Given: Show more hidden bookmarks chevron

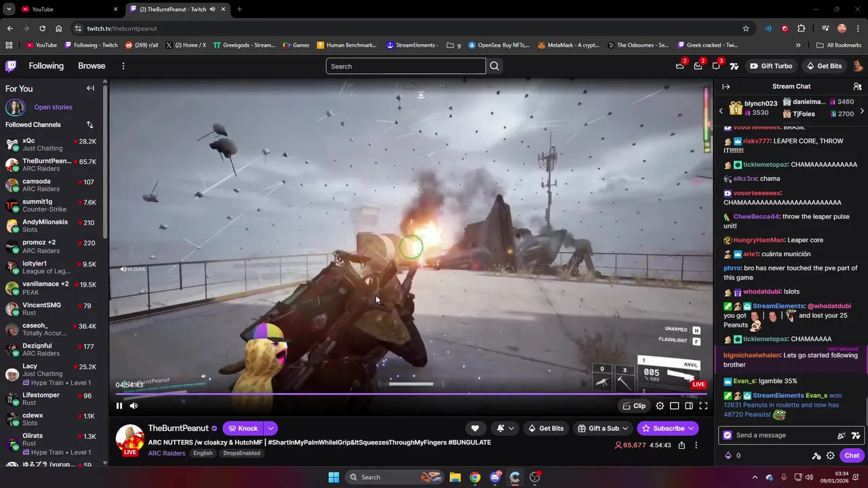Looking at the screenshot, I should [x=798, y=45].
